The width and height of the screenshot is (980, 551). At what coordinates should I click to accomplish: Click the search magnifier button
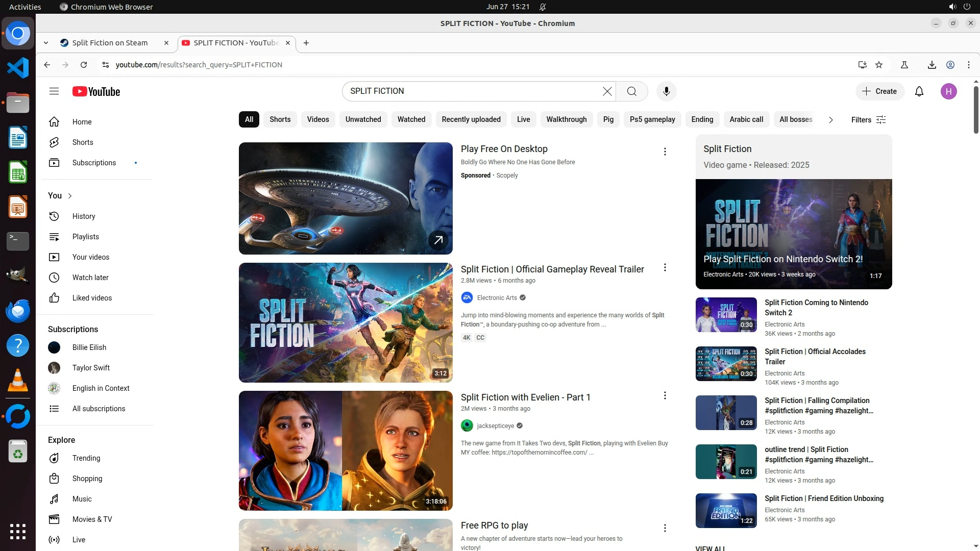[632, 91]
